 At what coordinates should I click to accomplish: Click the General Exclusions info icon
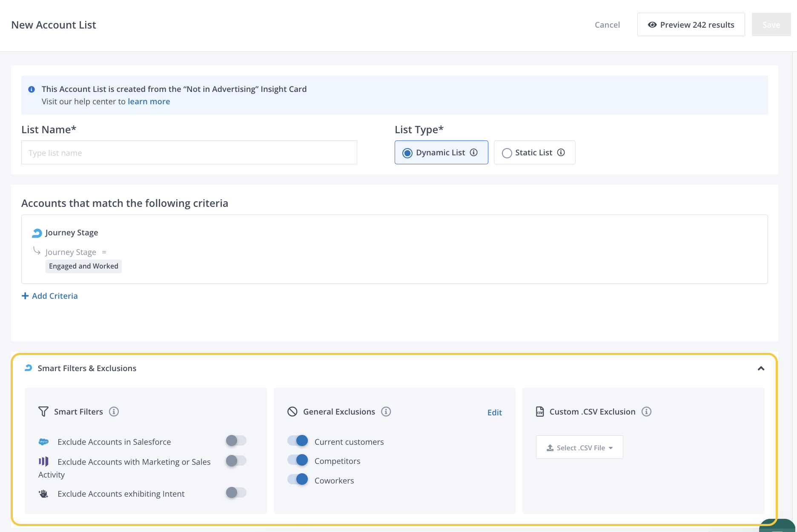click(x=386, y=412)
